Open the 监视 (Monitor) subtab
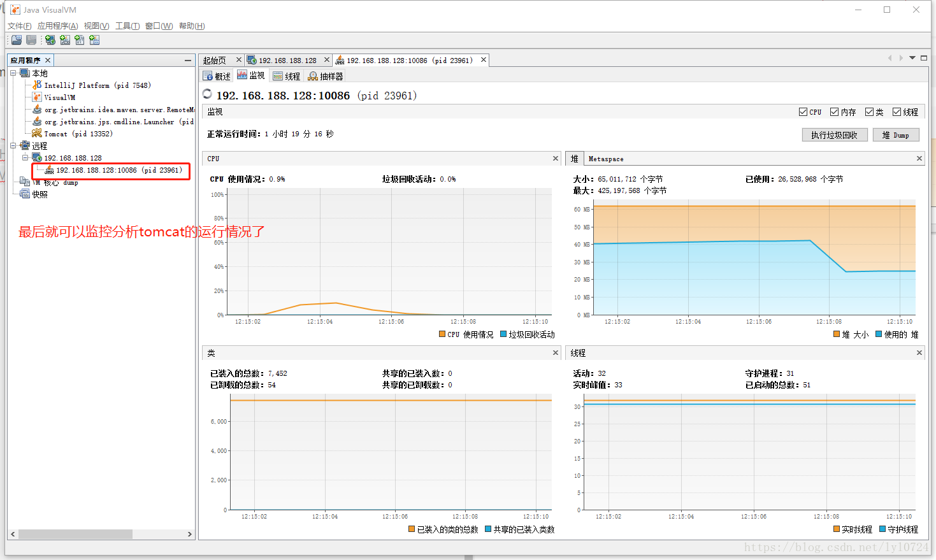Screen dimensions: 936x560 click(251, 75)
